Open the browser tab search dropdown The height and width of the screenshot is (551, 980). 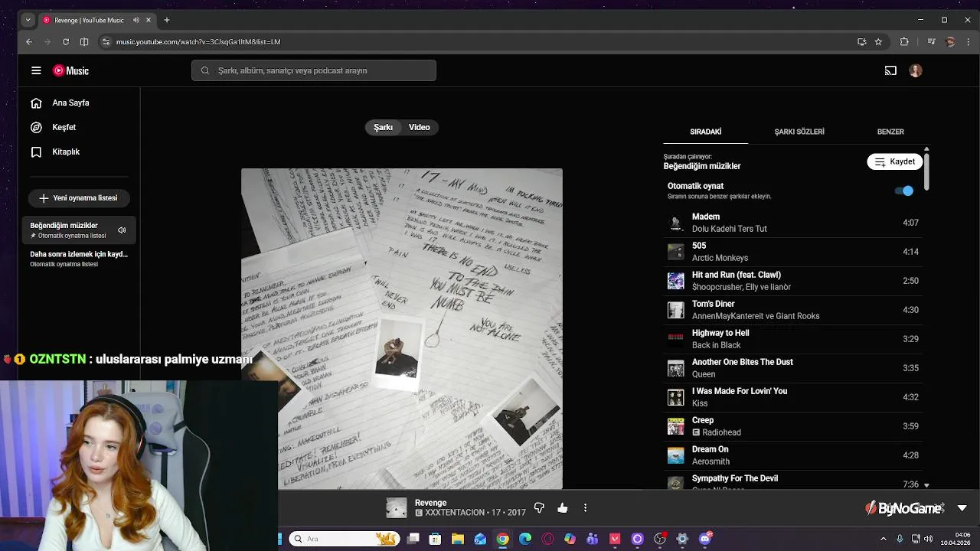tap(29, 20)
